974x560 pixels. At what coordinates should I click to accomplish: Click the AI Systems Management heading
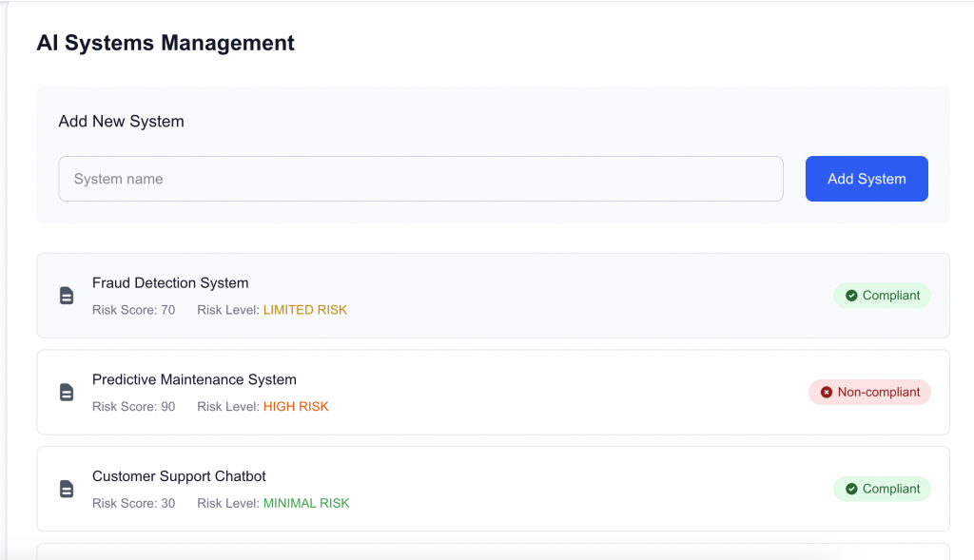165,43
